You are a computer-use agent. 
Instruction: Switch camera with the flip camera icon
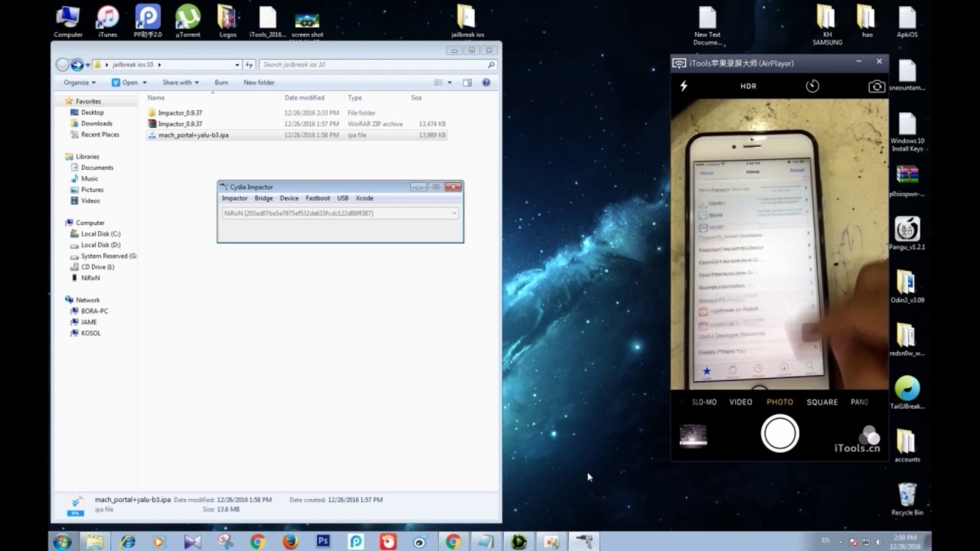tap(877, 86)
